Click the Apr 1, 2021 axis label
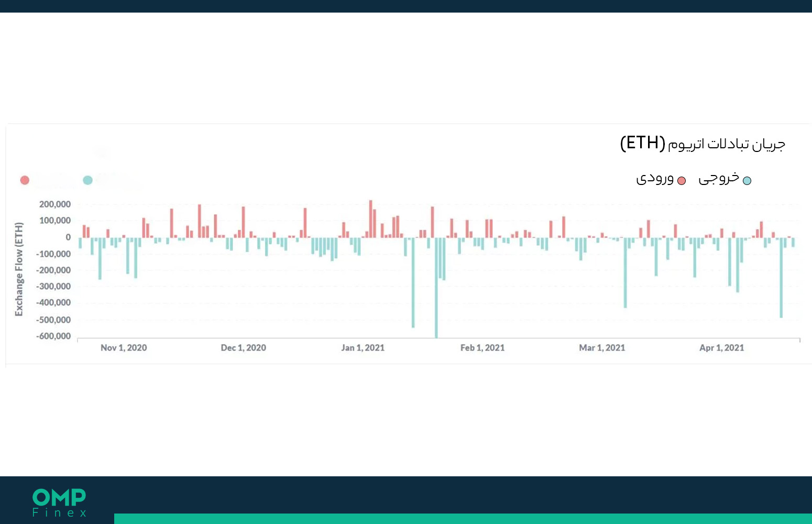This screenshot has height=524, width=812. [722, 348]
